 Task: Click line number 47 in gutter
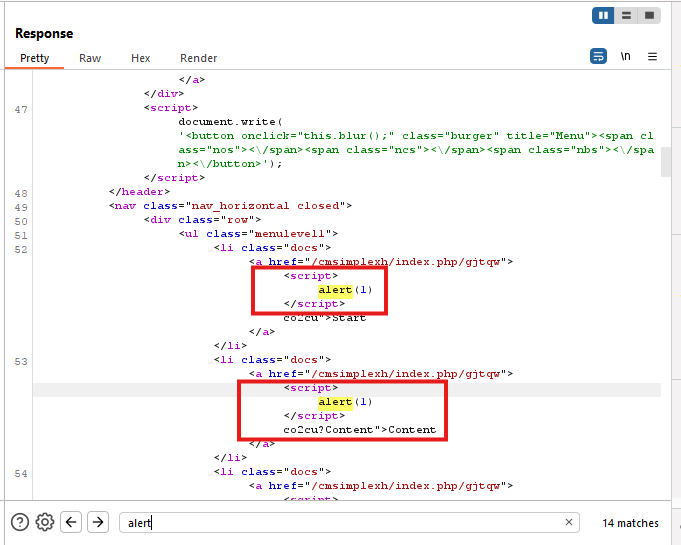pos(21,109)
